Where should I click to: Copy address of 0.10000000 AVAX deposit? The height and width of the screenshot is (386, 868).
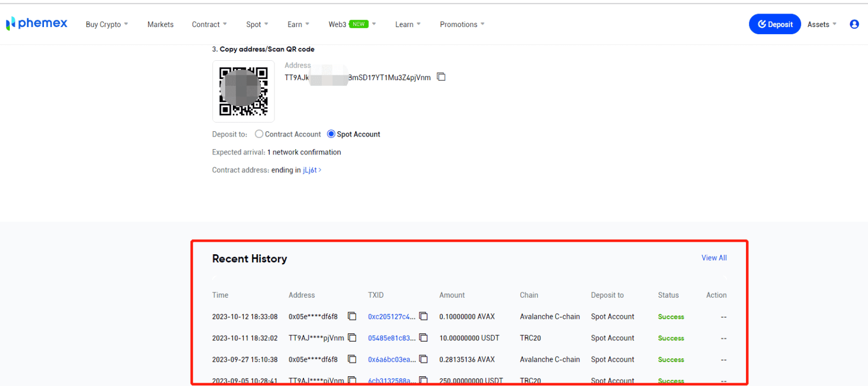352,316
